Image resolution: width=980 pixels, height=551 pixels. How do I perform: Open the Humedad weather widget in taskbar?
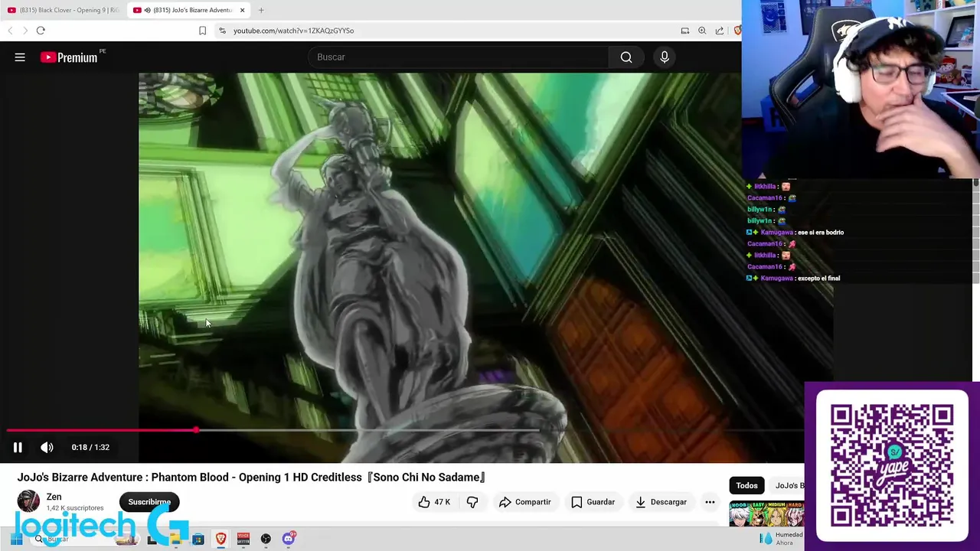coord(781,539)
